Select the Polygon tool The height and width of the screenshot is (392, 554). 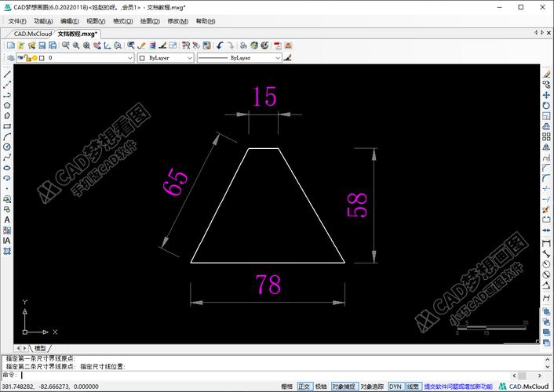click(x=7, y=105)
